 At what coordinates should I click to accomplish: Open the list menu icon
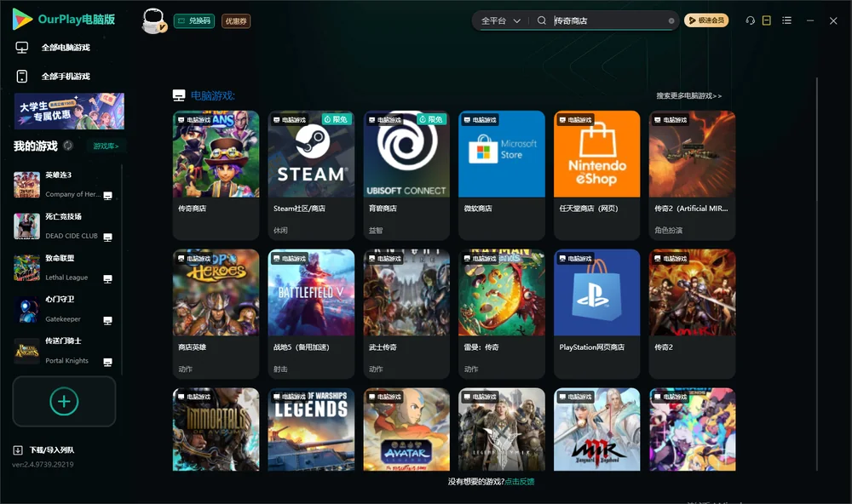tap(786, 20)
